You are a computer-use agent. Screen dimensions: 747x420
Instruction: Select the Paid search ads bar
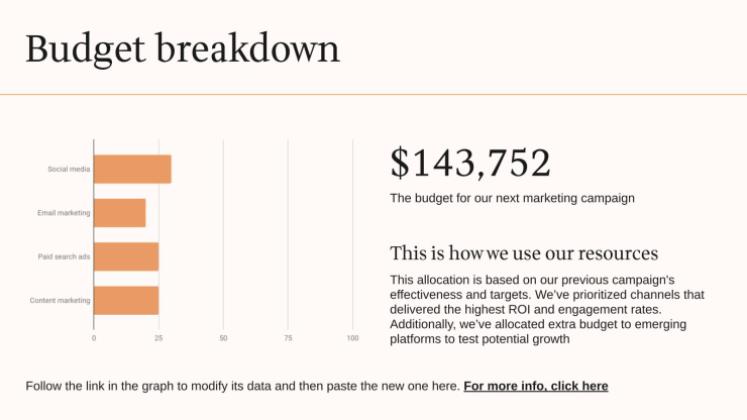pos(126,257)
